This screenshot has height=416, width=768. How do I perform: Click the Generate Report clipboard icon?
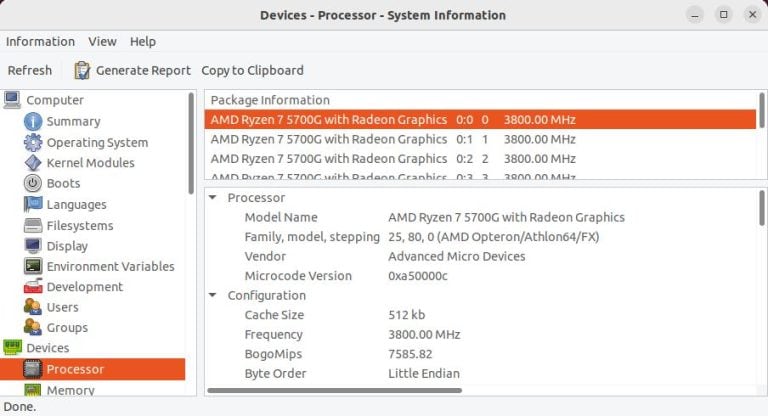click(x=82, y=71)
